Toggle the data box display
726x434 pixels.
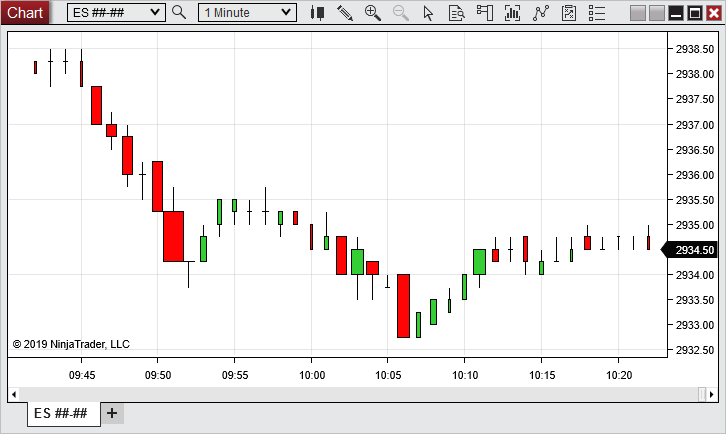(456, 12)
